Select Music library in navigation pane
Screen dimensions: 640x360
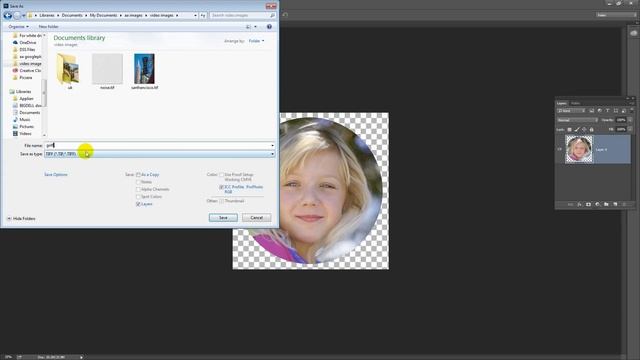coord(22,120)
